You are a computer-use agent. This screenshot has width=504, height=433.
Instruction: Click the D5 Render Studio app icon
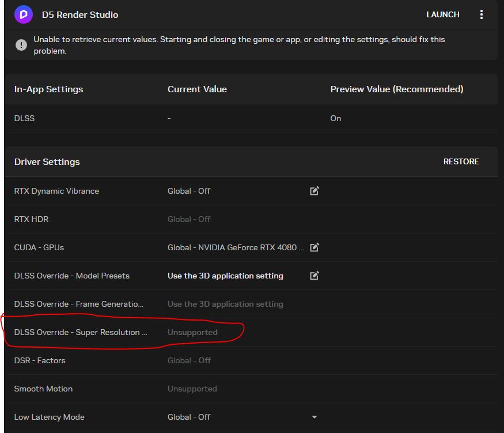click(24, 14)
